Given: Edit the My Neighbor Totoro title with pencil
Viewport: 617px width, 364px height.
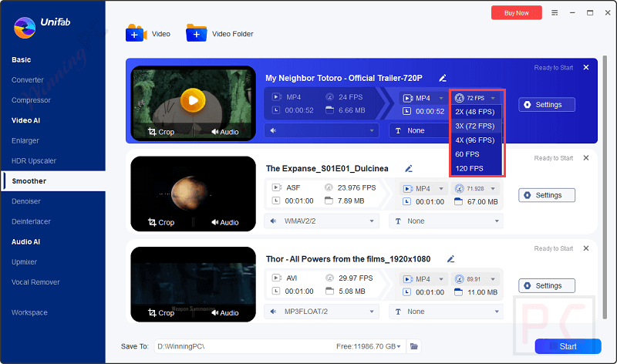Looking at the screenshot, I should coord(443,78).
